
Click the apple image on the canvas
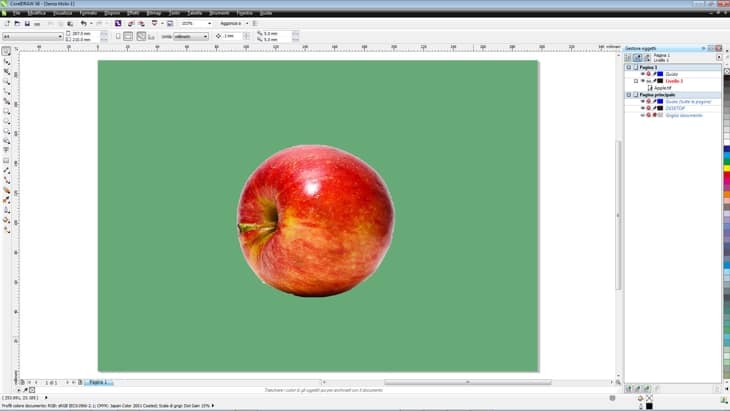click(x=316, y=220)
